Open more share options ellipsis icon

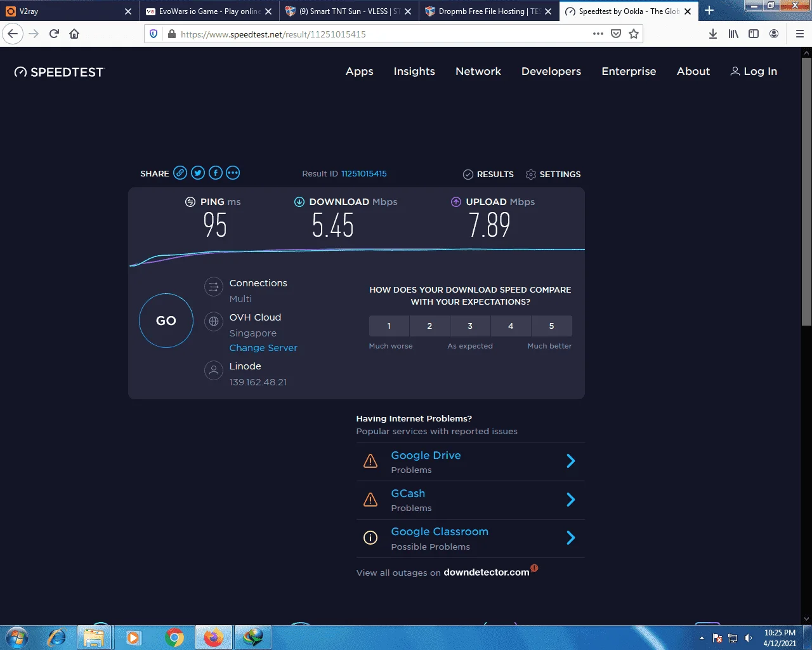pos(233,173)
